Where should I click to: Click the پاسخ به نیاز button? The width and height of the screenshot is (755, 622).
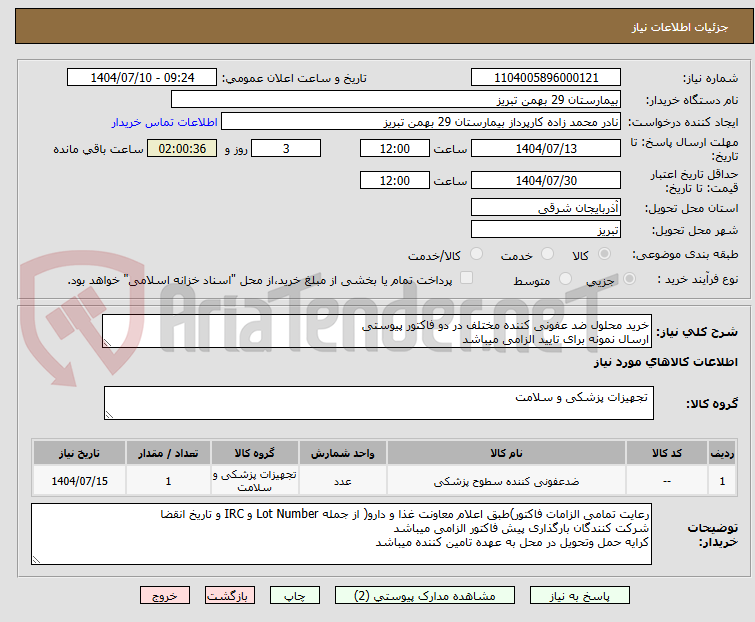(580, 596)
